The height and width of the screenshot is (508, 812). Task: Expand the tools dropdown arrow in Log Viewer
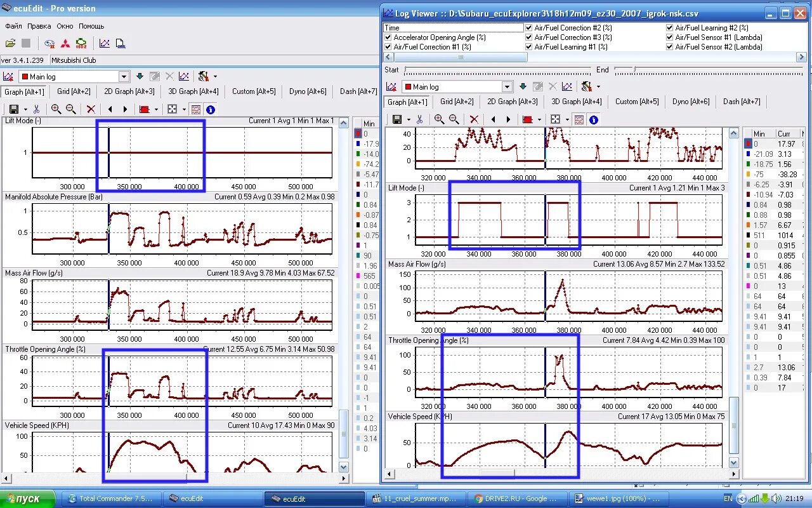point(598,87)
